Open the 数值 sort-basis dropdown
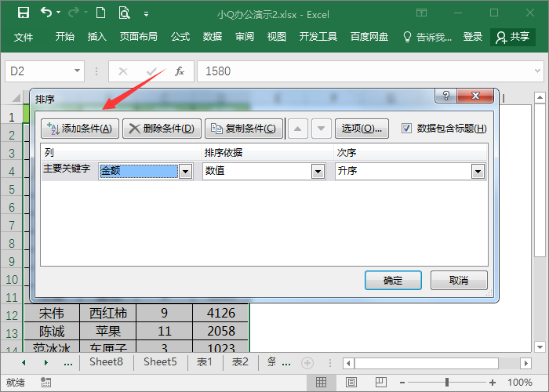Image resolution: width=549 pixels, height=392 pixels. [318, 172]
